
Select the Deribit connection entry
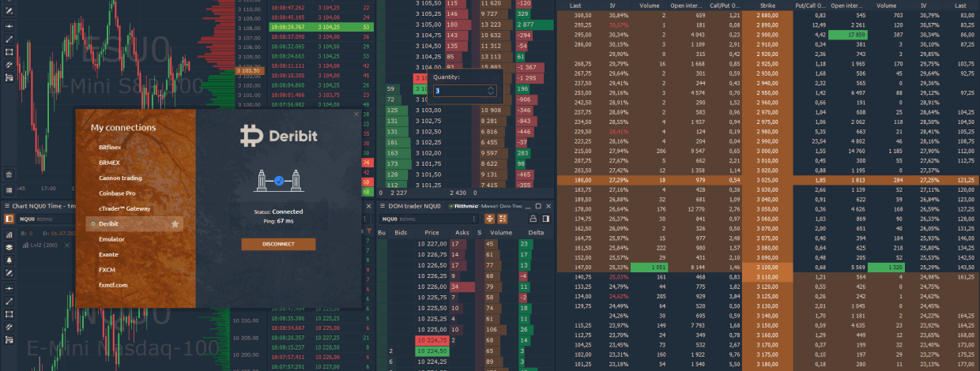(x=134, y=224)
